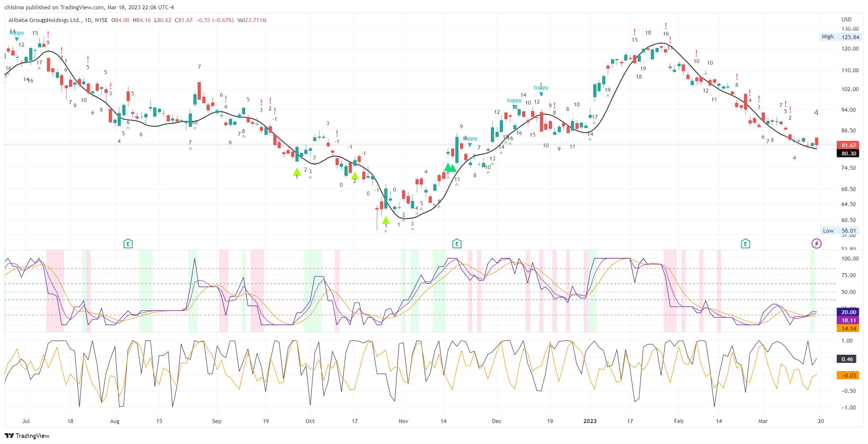Click the purple lightning bolt event icon
Image resolution: width=868 pixels, height=444 pixels.
[816, 244]
